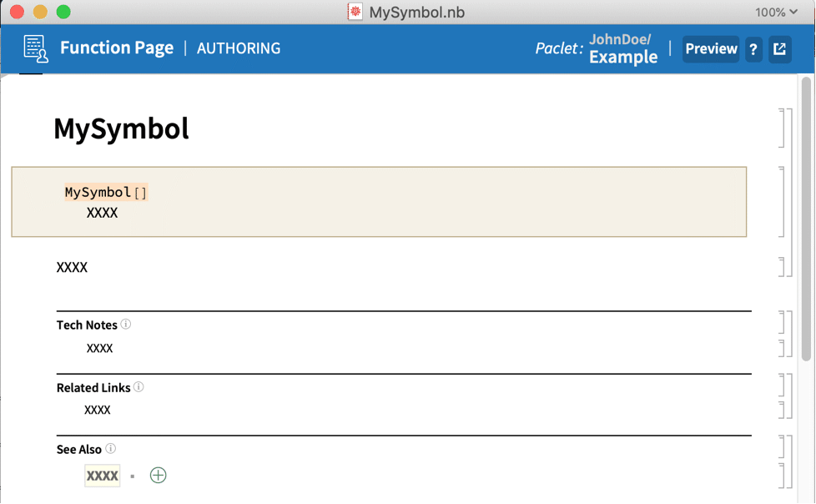
Task: Click the MySymbol.nb document icon in title bar
Action: pos(355,12)
